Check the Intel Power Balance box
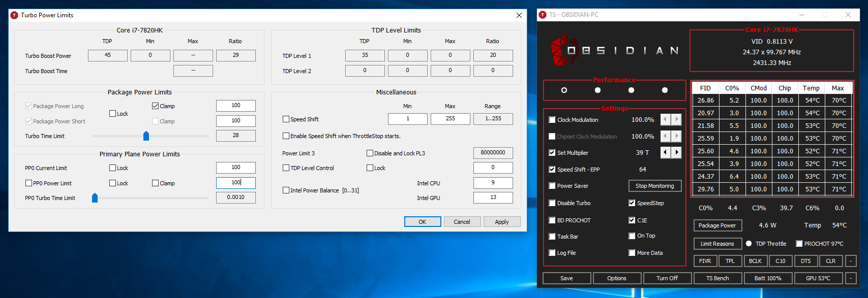Screen dimensions: 868x298 tap(286, 190)
